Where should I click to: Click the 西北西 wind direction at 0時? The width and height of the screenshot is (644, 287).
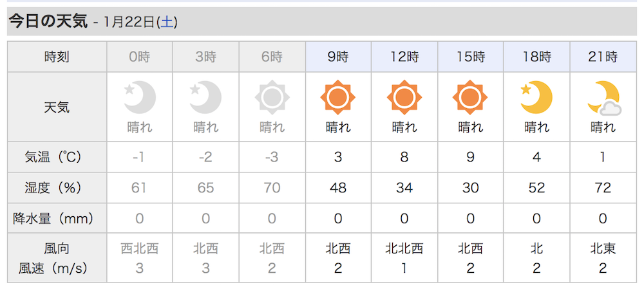click(x=140, y=249)
